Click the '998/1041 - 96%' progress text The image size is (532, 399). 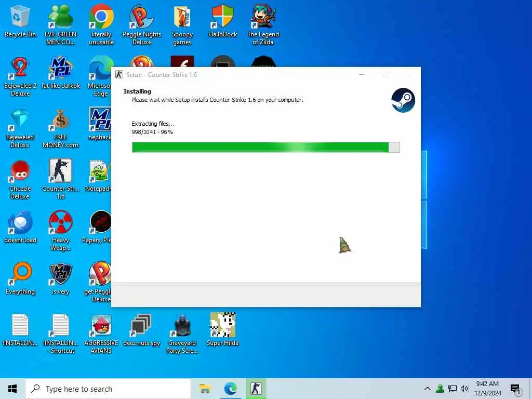click(152, 132)
